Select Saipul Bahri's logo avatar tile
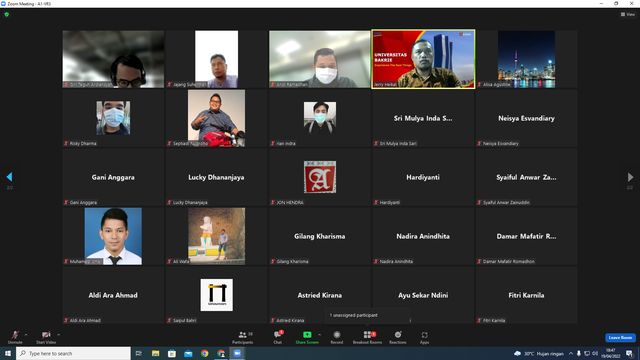The width and height of the screenshot is (640, 360). coord(216,295)
